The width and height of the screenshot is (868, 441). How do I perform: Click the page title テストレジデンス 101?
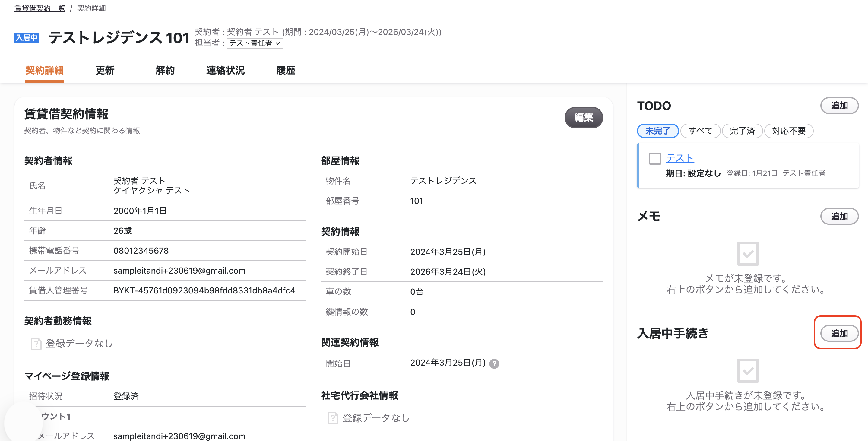click(119, 38)
